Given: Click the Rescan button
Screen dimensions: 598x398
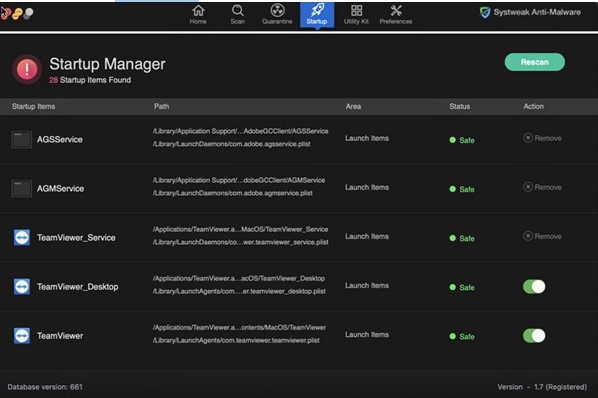Looking at the screenshot, I should (535, 62).
